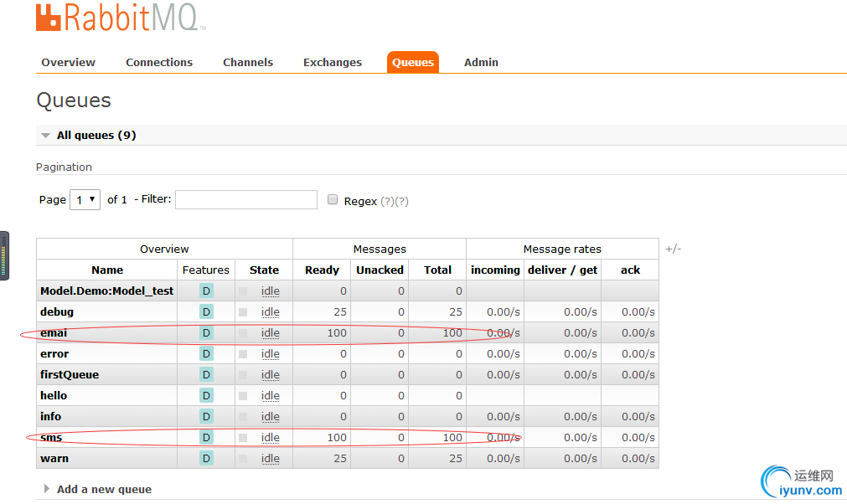
Task: Open the firstQueue queue
Action: pyautogui.click(x=70, y=375)
